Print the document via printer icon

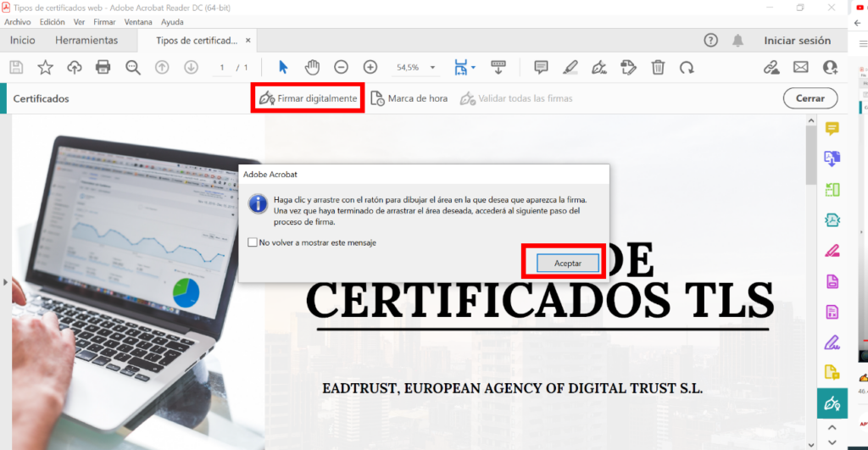coord(103,68)
